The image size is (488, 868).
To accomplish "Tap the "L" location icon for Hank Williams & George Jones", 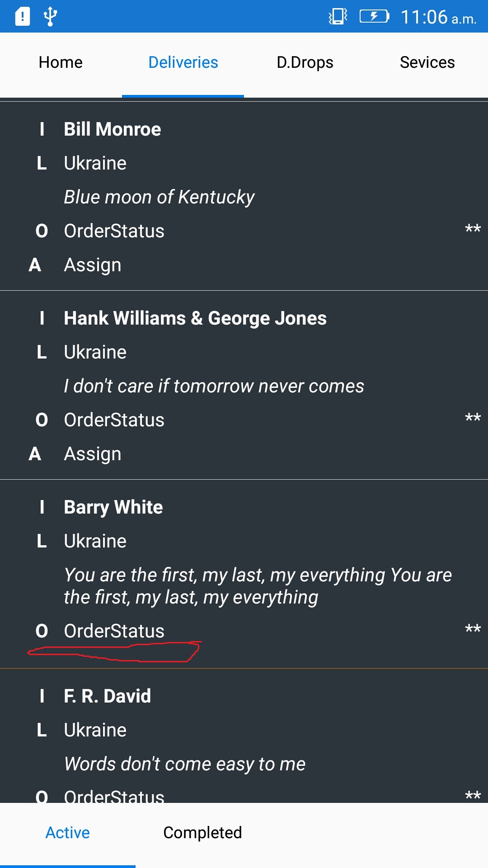I will pos(43,352).
